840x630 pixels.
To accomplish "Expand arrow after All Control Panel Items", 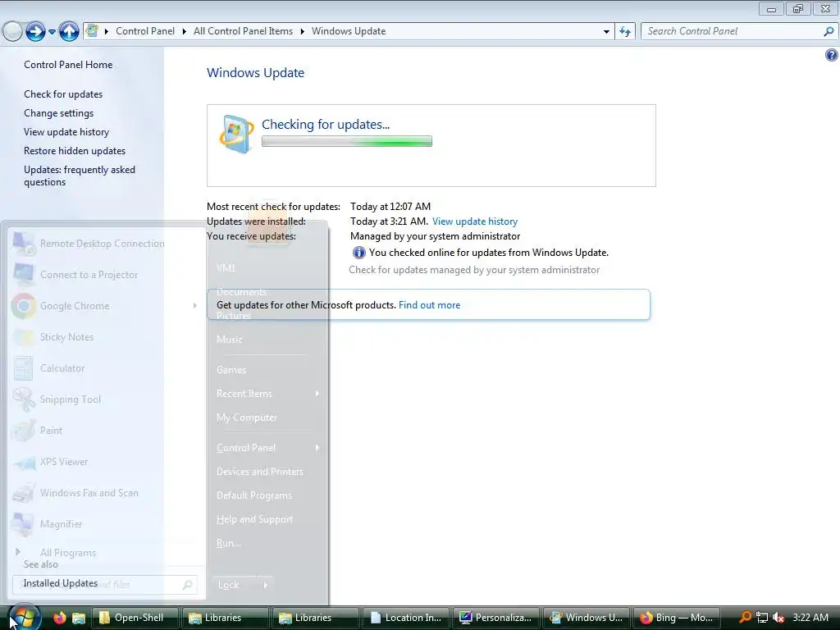I will point(302,32).
